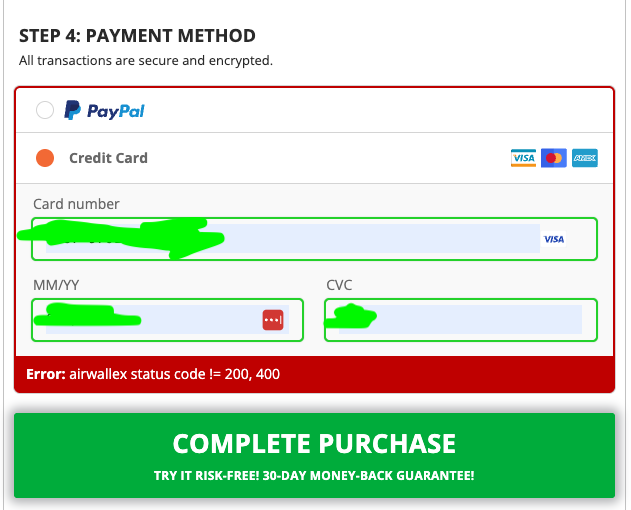Screen dimensions: 631x510
Task: Click the CVC label
Action: point(339,285)
